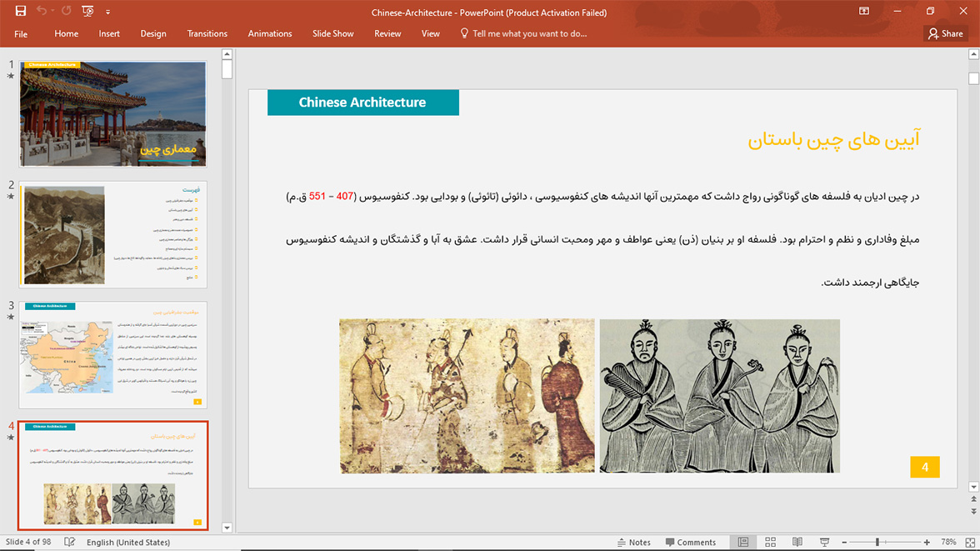
Task: Go to previous slide using double-up arrow
Action: click(x=973, y=499)
